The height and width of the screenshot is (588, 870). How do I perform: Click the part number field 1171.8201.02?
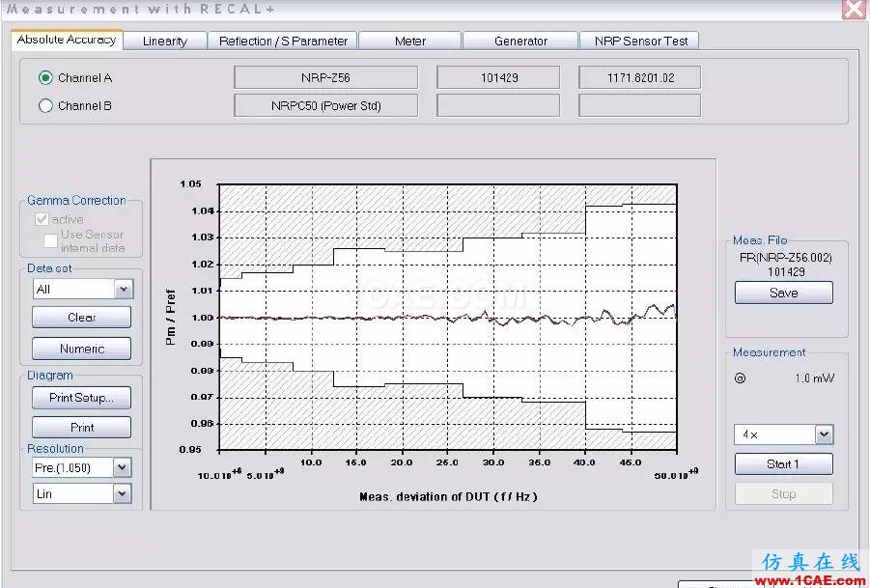640,77
